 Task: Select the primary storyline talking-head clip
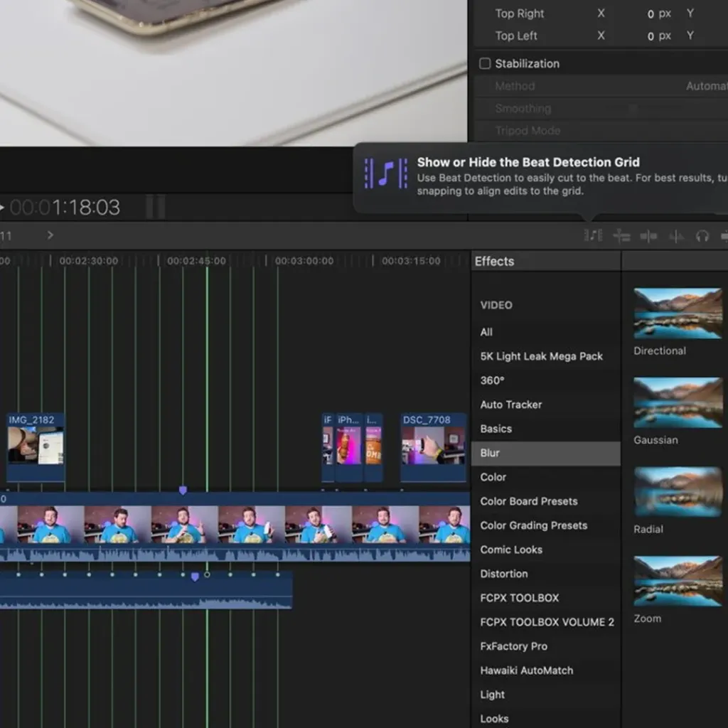point(235,527)
